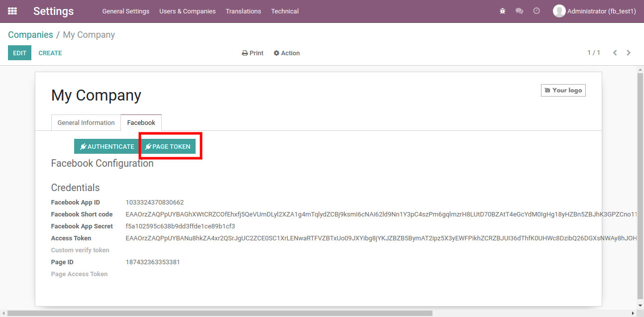The height and width of the screenshot is (317, 644).
Task: Open the activities clock icon
Action: [537, 11]
